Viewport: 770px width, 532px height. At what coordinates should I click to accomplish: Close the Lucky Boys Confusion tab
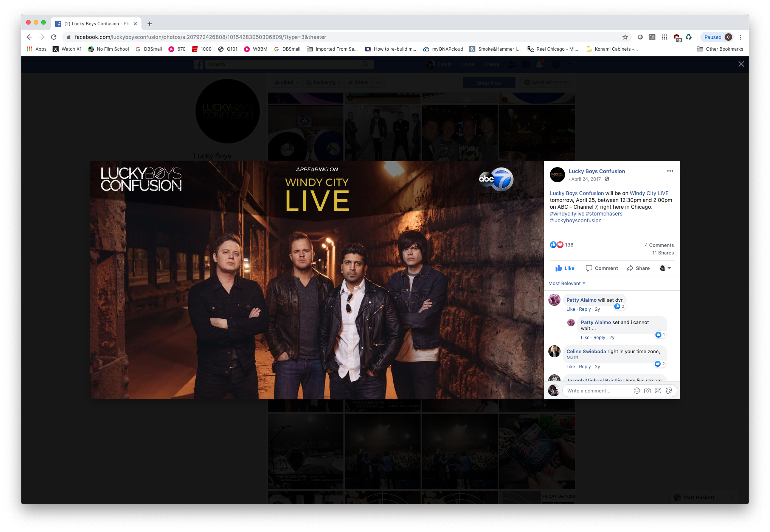(x=135, y=24)
